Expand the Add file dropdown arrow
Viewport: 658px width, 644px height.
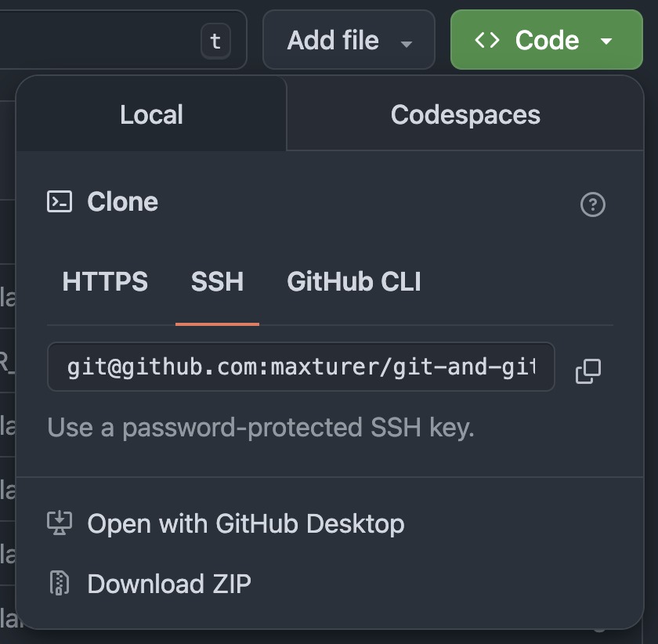pyautogui.click(x=406, y=43)
